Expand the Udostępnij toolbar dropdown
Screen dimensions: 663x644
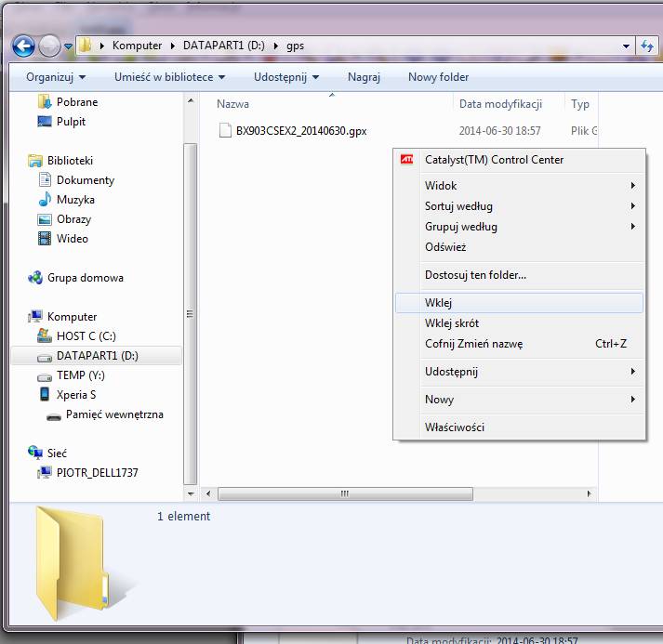pyautogui.click(x=285, y=77)
